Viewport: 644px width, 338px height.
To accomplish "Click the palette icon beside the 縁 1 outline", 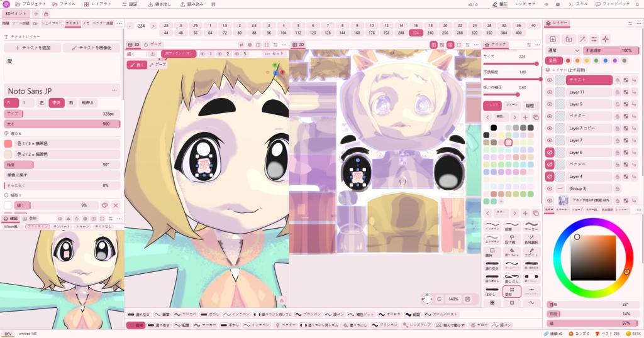I will tap(105, 205).
